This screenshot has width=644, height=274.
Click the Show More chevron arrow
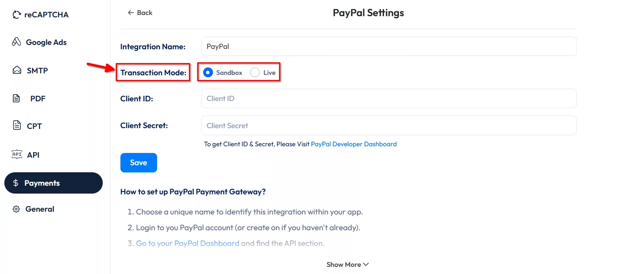(366, 265)
